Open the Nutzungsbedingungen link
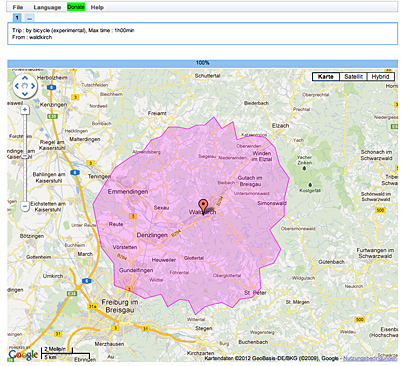This screenshot has height=366, width=404. click(370, 358)
